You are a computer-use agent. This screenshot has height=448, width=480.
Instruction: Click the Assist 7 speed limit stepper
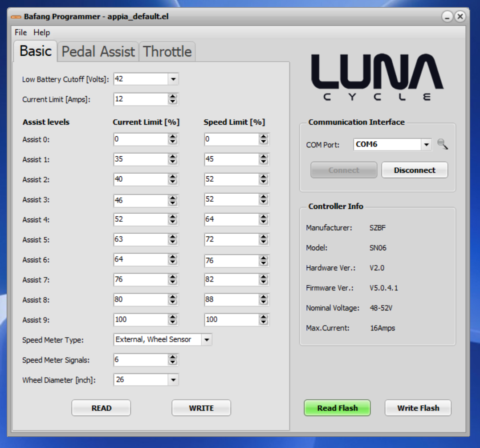[x=264, y=280]
